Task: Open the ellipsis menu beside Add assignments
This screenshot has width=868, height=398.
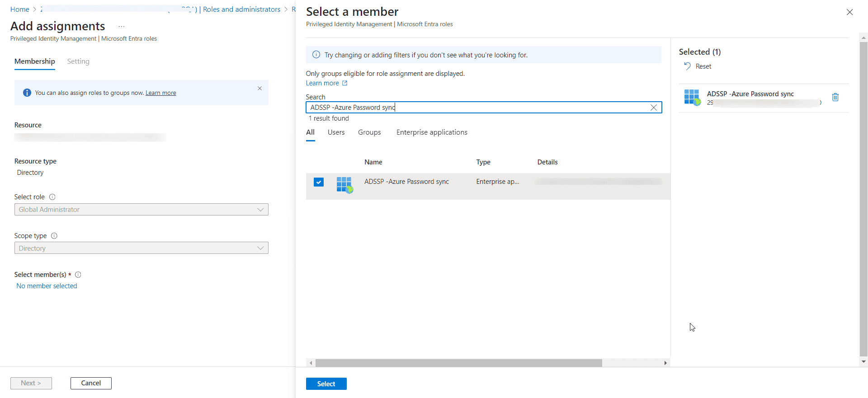Action: tap(121, 27)
